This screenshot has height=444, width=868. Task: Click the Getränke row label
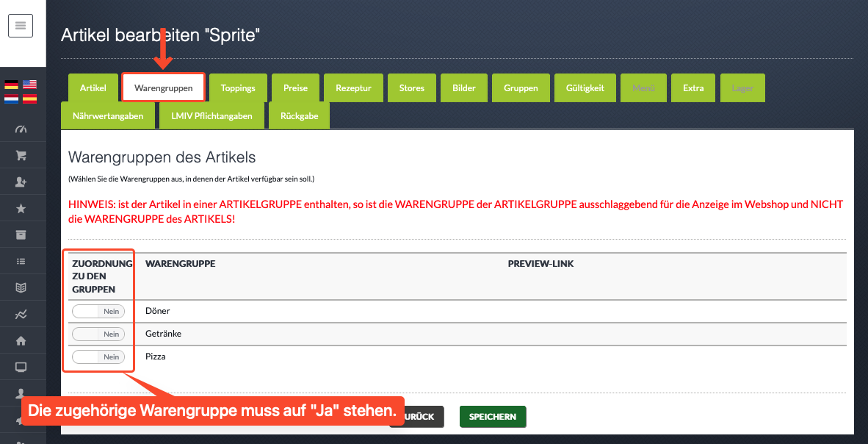(x=163, y=334)
